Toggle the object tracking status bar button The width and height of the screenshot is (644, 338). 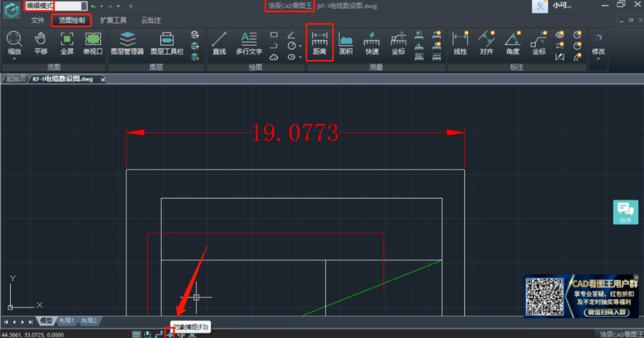[x=180, y=334]
